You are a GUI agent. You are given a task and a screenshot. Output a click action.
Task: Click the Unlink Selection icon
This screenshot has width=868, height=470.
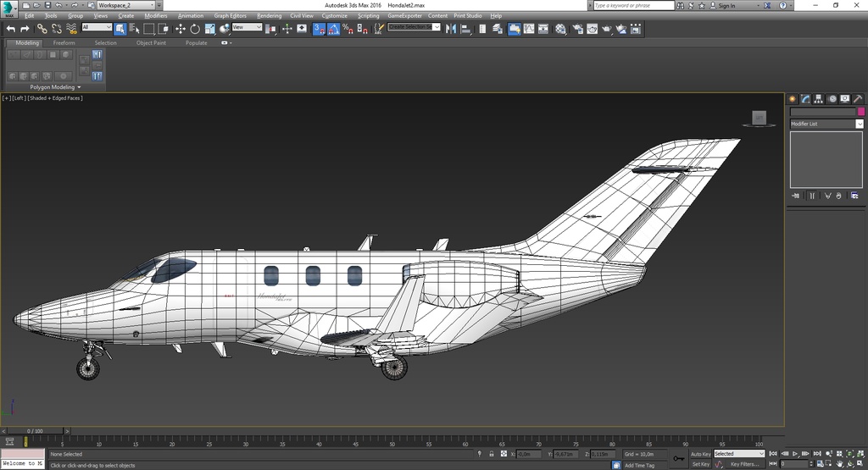[x=57, y=29]
